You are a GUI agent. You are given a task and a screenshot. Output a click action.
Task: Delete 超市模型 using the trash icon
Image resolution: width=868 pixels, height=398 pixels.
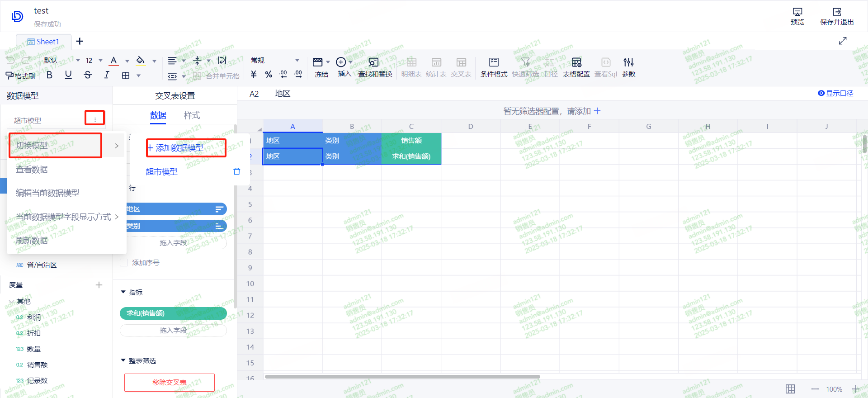(236, 171)
